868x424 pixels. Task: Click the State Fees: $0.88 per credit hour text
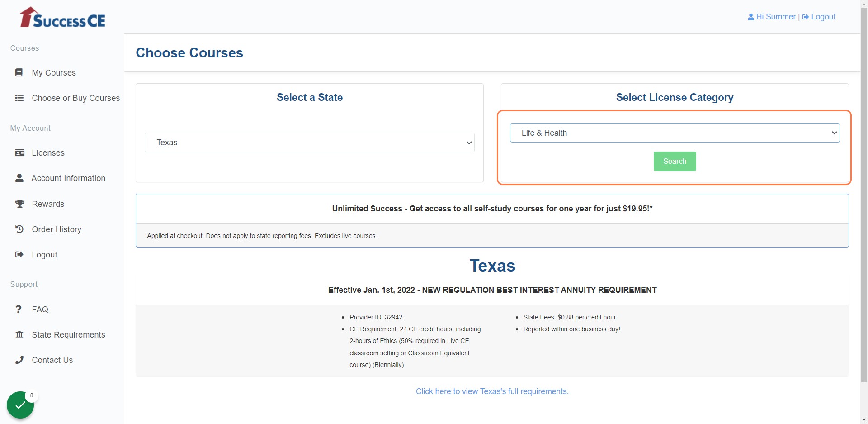pyautogui.click(x=570, y=317)
